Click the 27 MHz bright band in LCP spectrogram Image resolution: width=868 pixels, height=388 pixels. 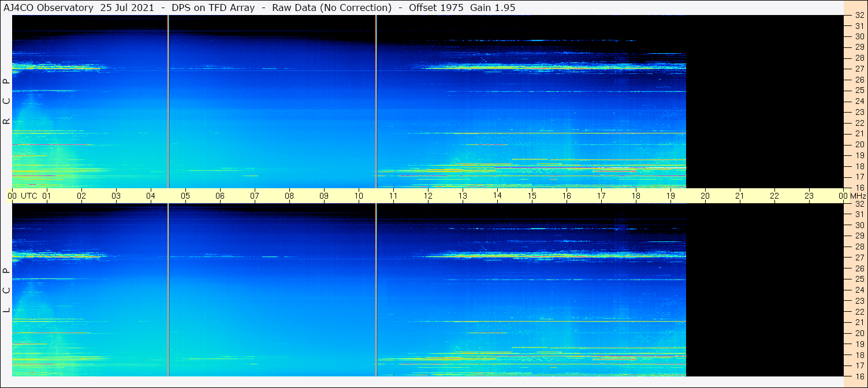tap(554, 255)
